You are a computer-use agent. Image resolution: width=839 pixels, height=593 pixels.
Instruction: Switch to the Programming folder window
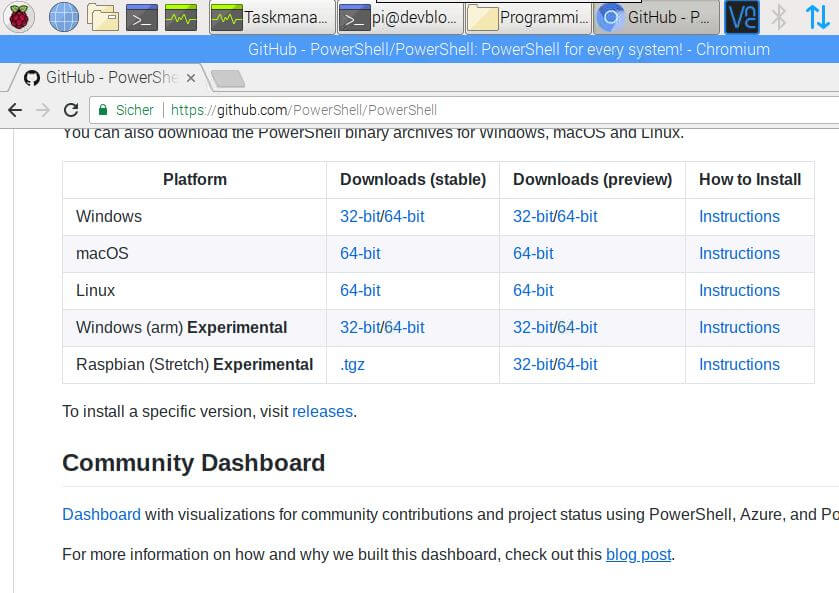(529, 17)
